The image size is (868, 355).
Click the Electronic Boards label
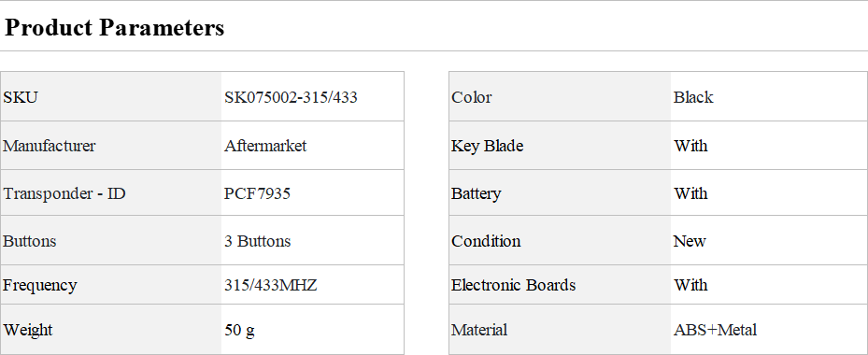pos(513,285)
